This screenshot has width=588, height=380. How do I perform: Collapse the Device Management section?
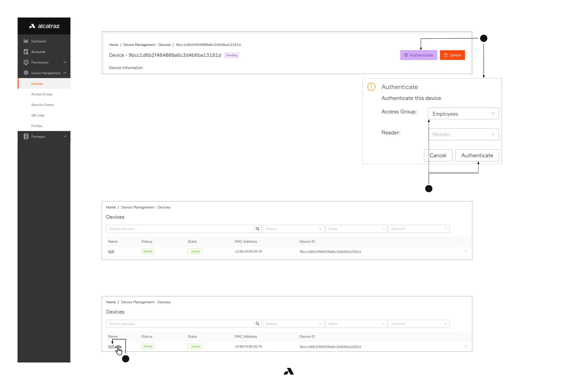[x=65, y=73]
